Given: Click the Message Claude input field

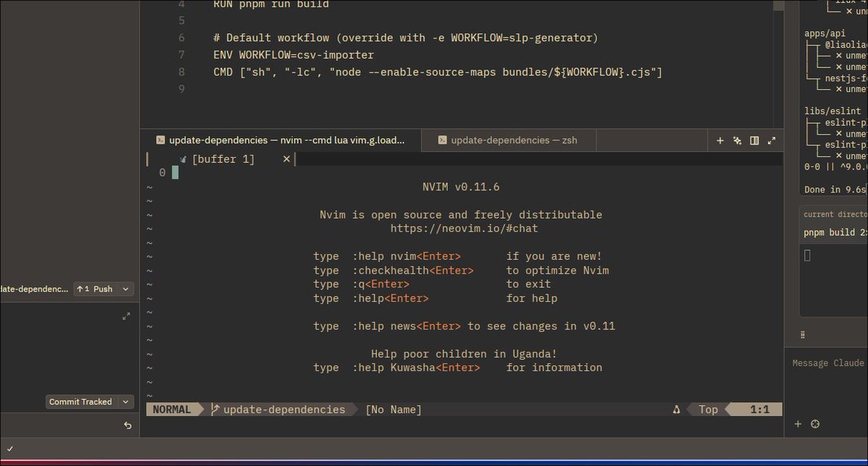Looking at the screenshot, I should 827,363.
